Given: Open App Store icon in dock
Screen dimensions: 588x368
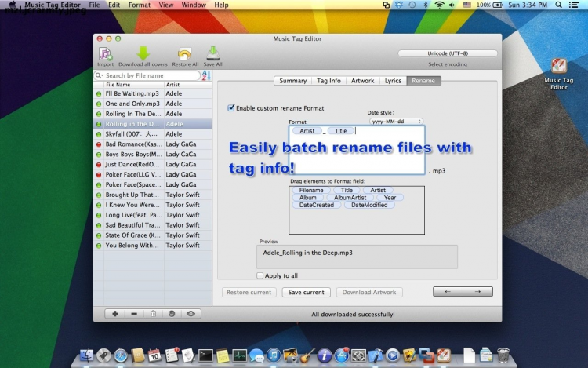Looking at the screenshot, I should 341,355.
